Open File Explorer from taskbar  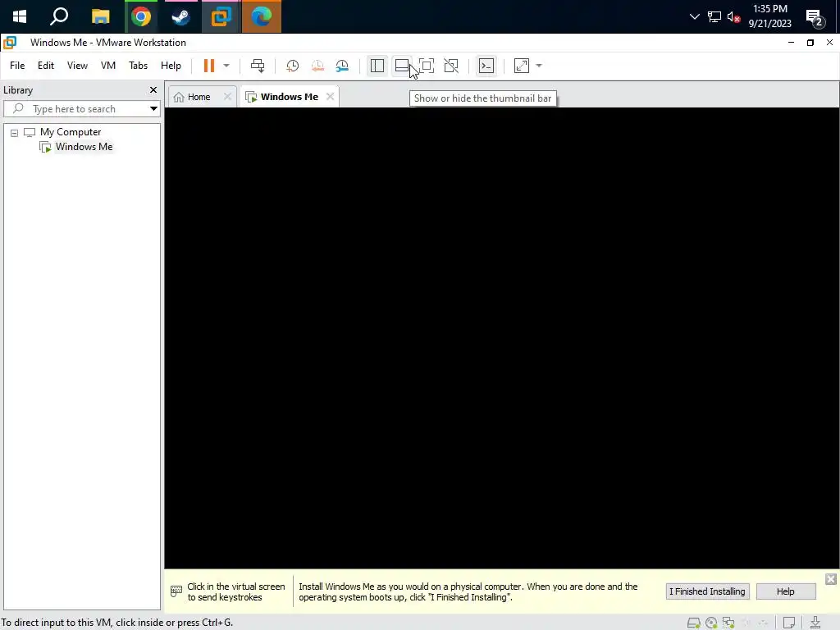click(x=100, y=16)
